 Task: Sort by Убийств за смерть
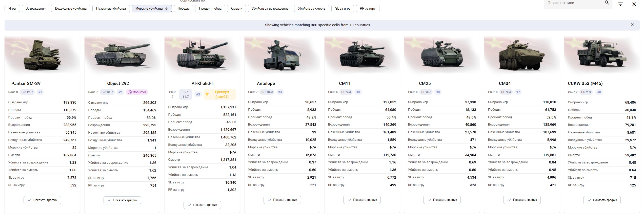tap(311, 9)
